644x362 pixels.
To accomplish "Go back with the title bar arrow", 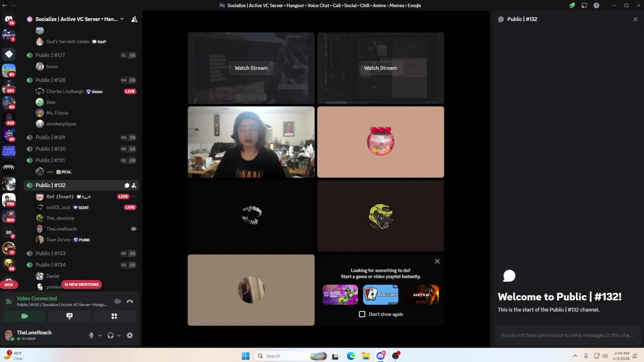I will (4, 6).
